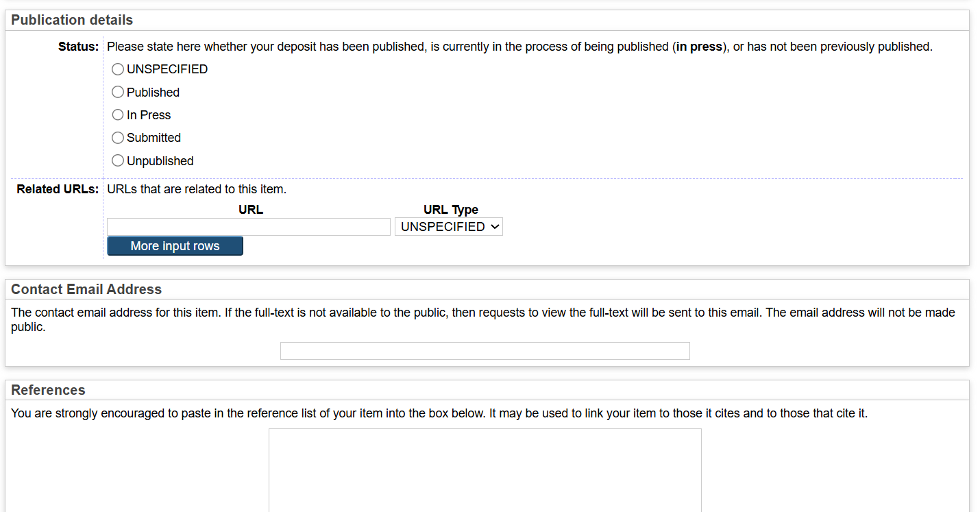
Task: Click the More input rows button
Action: 175,246
